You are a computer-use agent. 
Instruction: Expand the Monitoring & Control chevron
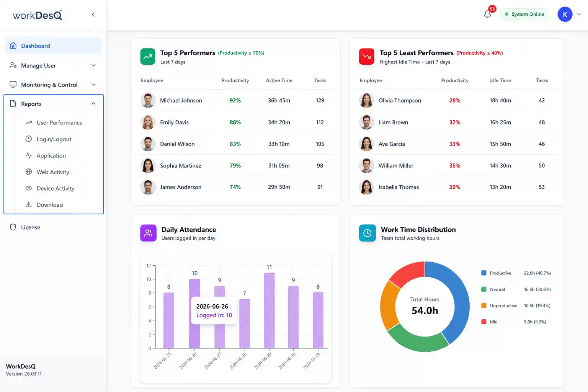pos(93,85)
